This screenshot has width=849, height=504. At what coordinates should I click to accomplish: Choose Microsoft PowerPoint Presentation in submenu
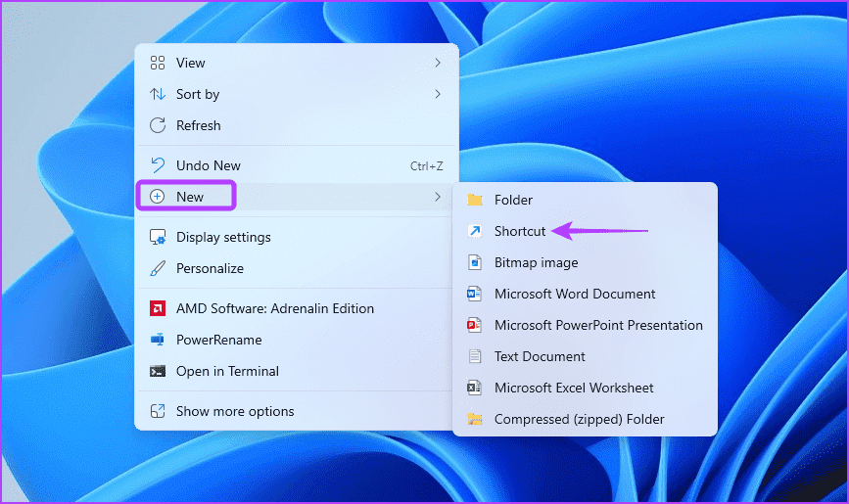[x=585, y=325]
